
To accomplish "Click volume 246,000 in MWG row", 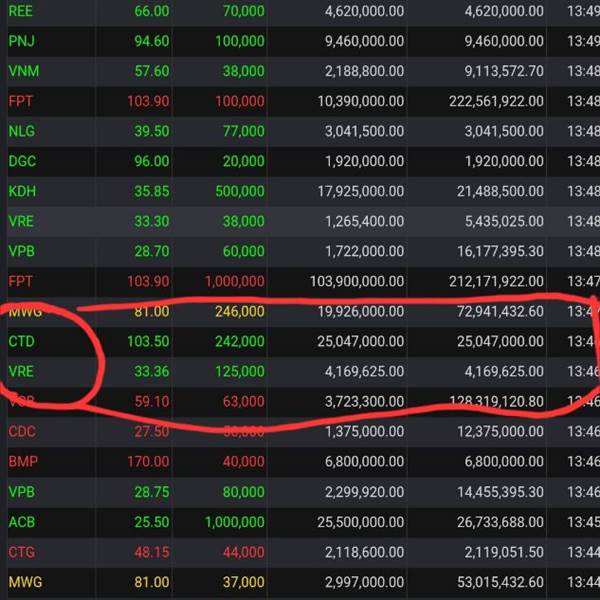I will [x=240, y=311].
